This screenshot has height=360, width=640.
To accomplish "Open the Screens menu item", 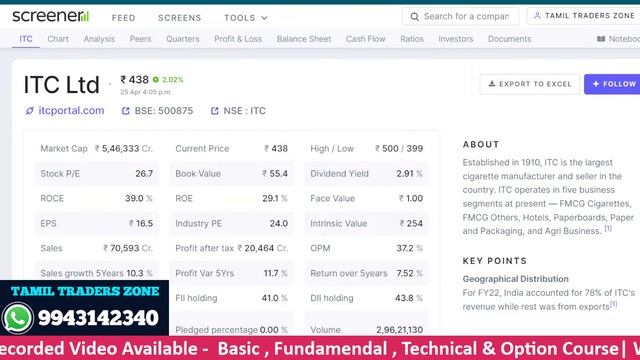I will (x=180, y=18).
